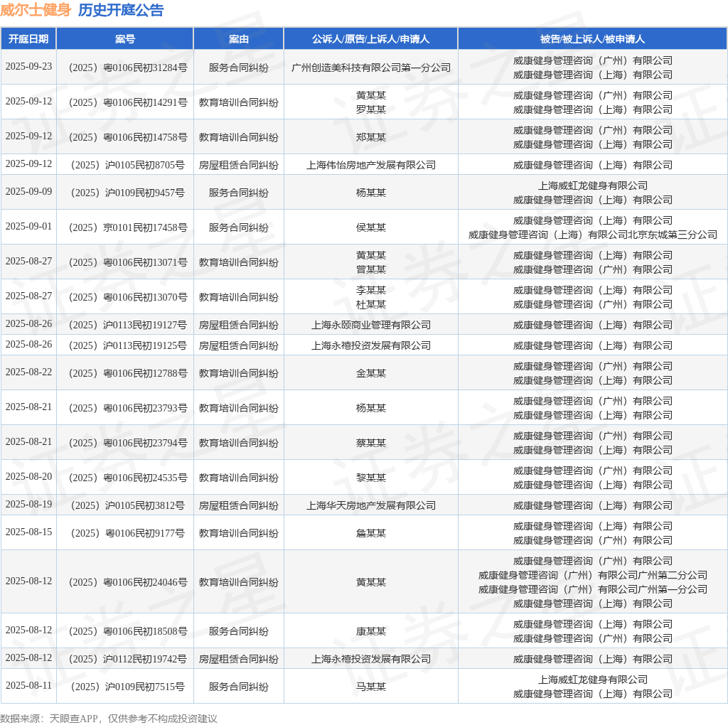Click date cell 2025-08-22

coord(28,372)
